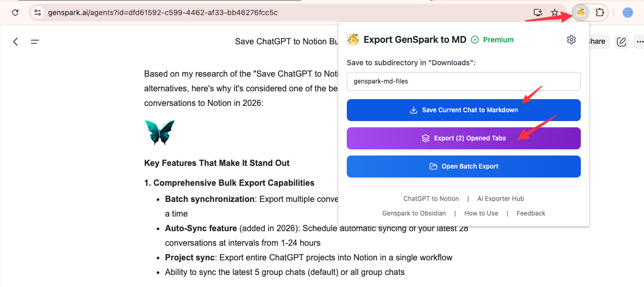
Task: Open the three-dot more options menu
Action: [x=639, y=42]
